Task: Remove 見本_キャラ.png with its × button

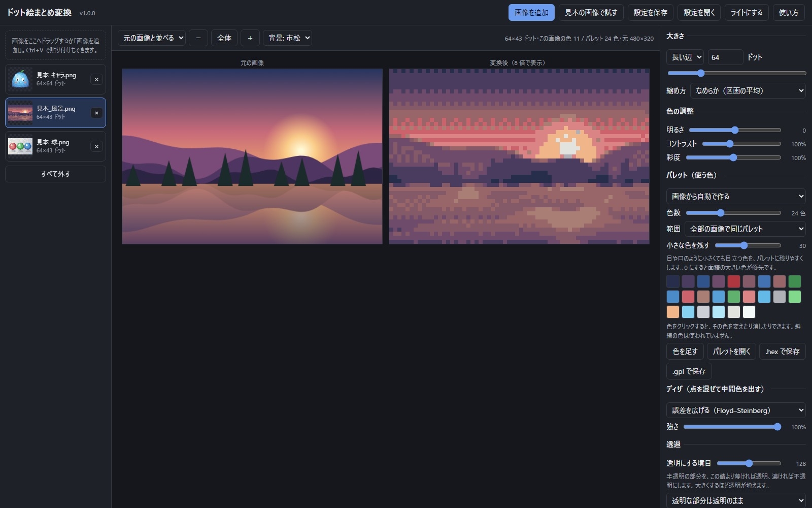Action: (x=96, y=79)
